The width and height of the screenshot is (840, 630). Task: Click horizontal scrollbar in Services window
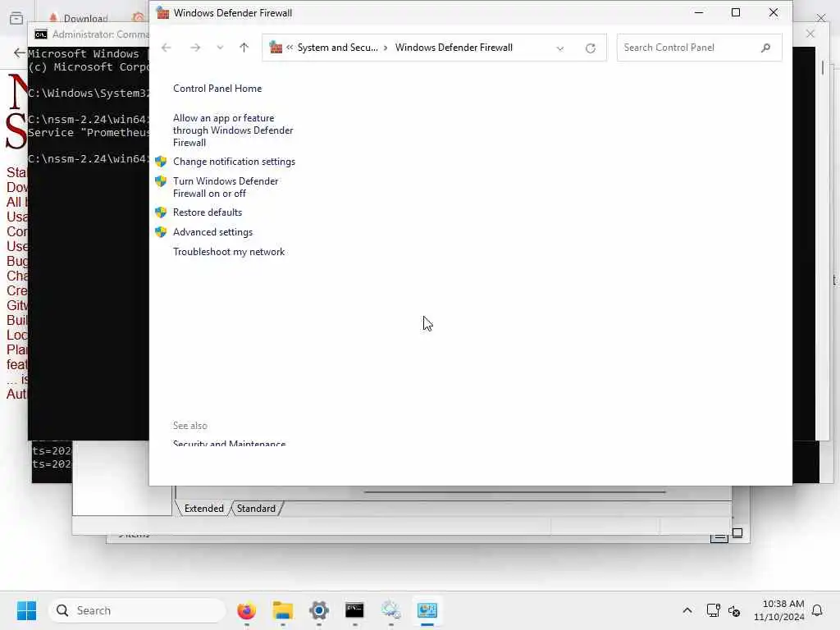tap(514, 491)
